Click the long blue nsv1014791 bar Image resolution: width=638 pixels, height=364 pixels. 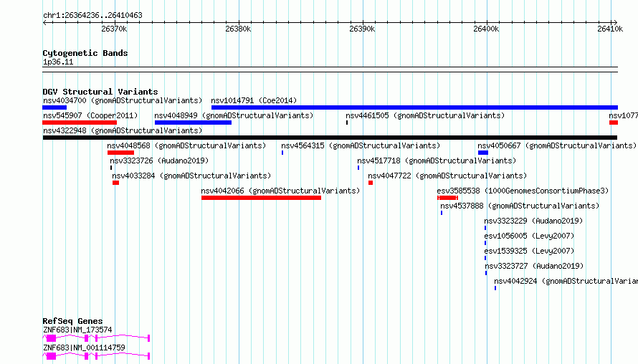click(x=414, y=107)
